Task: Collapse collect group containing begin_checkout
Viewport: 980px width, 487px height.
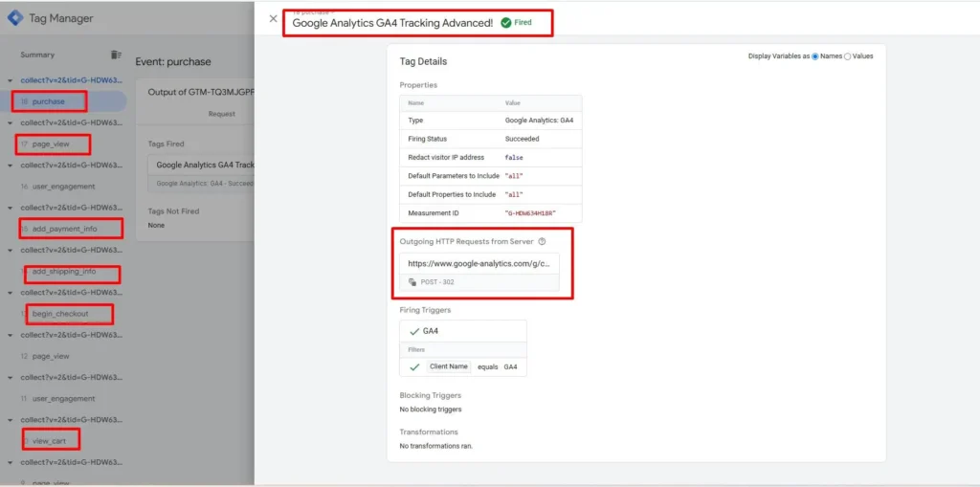Action: (10, 293)
